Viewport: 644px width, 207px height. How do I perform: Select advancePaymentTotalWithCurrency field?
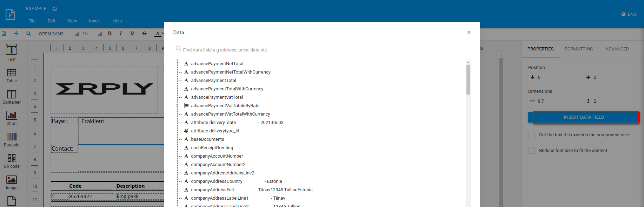coord(227,89)
